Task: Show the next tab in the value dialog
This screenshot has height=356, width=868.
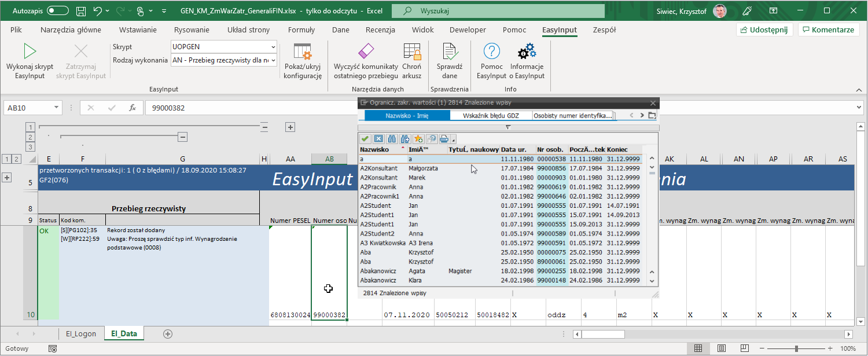Action: [642, 115]
